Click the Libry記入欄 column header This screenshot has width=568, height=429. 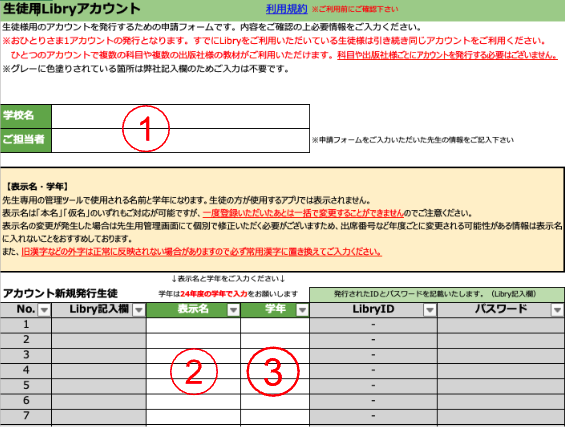[x=99, y=310]
